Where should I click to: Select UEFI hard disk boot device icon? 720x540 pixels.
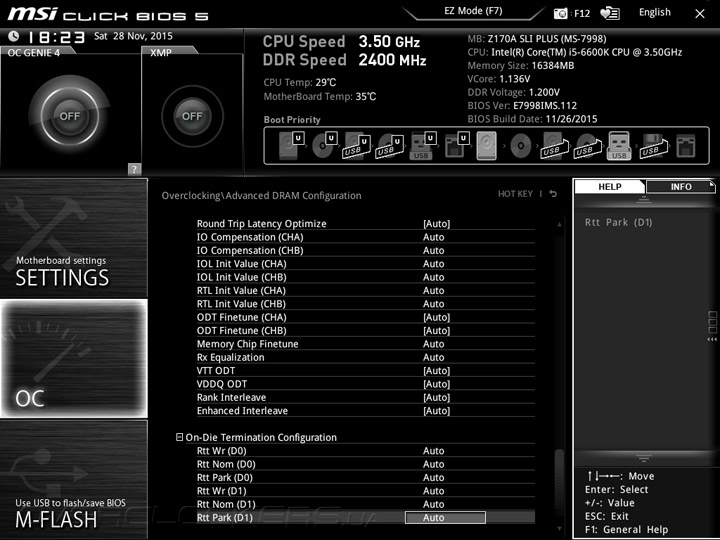pos(292,146)
